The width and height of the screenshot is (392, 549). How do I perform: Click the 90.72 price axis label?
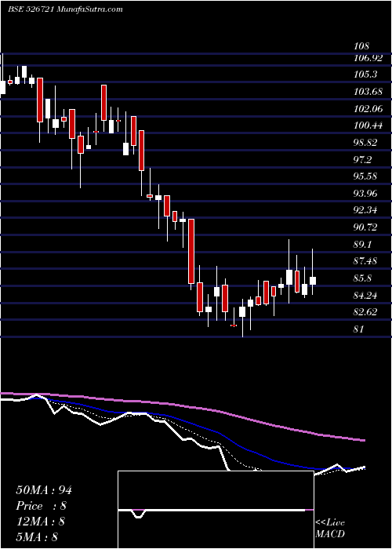point(367,227)
